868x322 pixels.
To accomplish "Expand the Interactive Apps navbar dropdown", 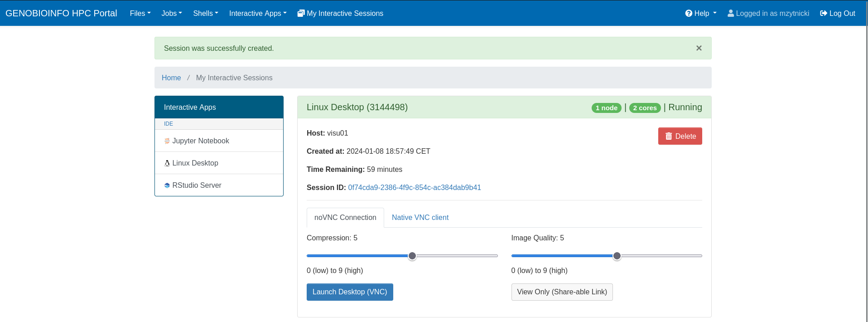I will click(x=258, y=14).
